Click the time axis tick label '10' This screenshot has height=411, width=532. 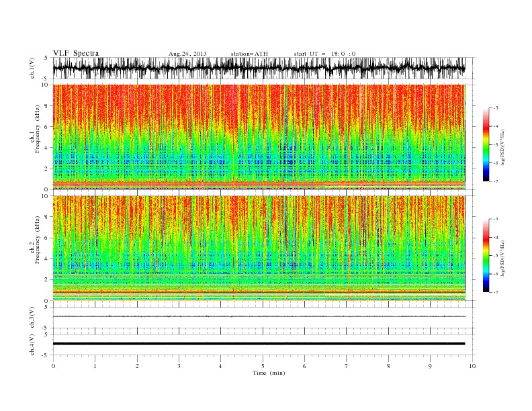tap(472, 366)
